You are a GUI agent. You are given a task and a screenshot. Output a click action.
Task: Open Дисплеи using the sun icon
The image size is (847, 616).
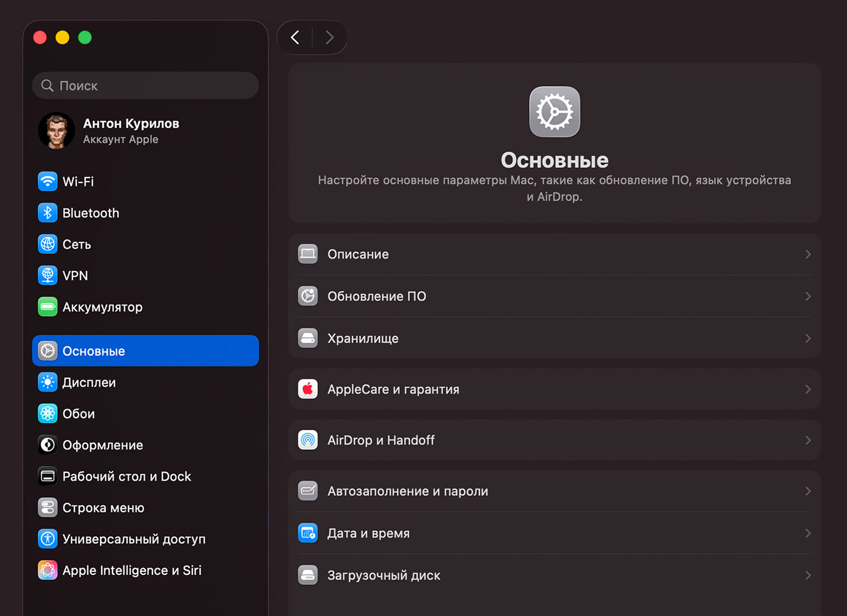tap(48, 382)
